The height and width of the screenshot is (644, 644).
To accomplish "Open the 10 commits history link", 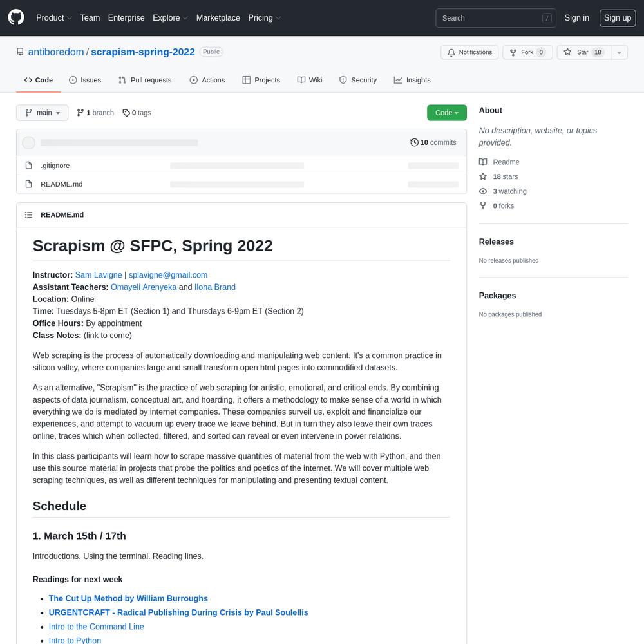I will pyautogui.click(x=433, y=142).
